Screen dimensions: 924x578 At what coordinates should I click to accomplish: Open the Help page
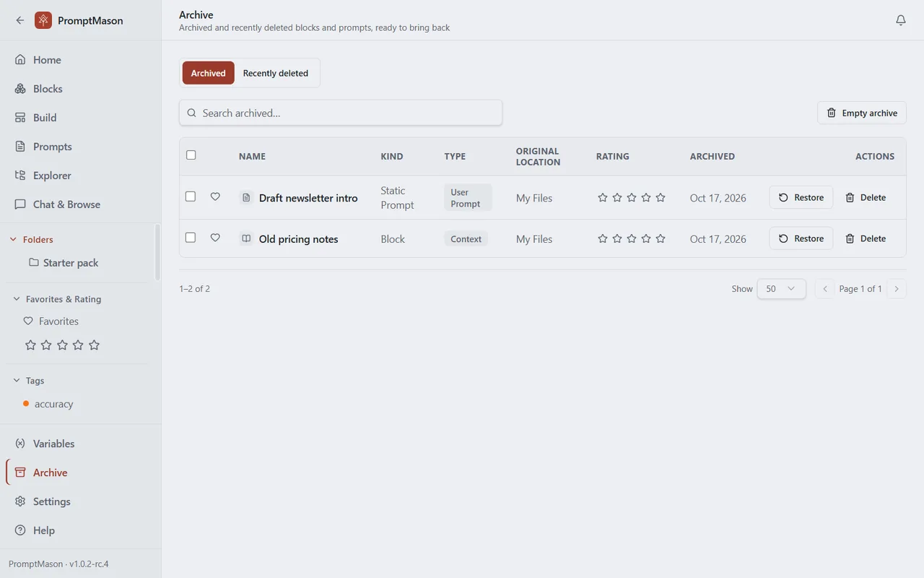(80, 530)
